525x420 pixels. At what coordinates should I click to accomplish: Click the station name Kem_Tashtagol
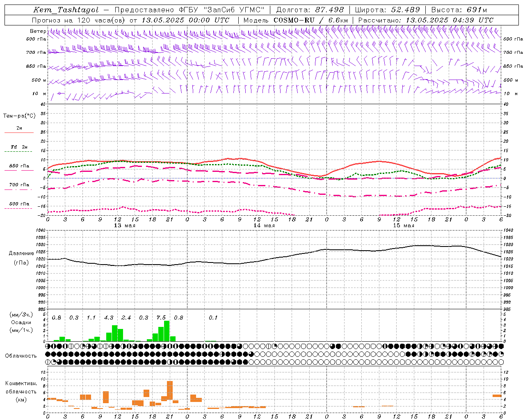point(66,10)
